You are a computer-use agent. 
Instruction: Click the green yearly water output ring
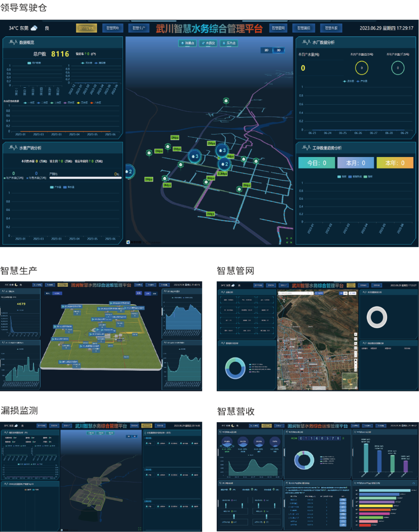pyautogui.click(x=398, y=68)
